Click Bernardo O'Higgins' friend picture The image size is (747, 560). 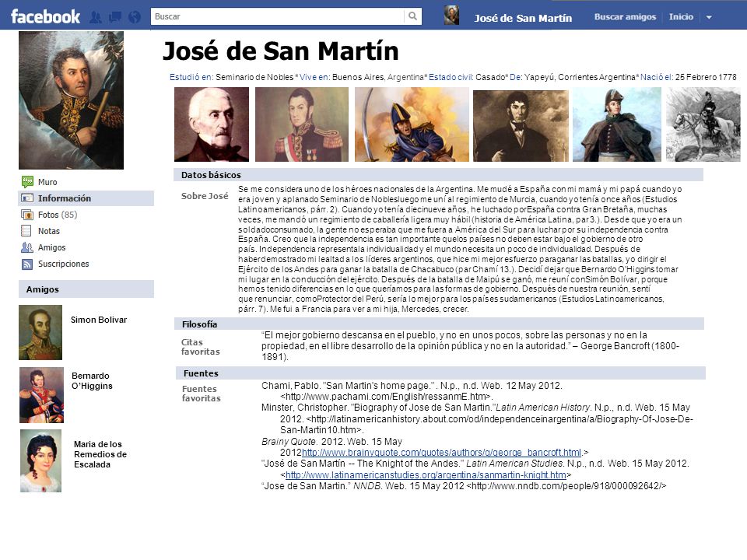[41, 395]
